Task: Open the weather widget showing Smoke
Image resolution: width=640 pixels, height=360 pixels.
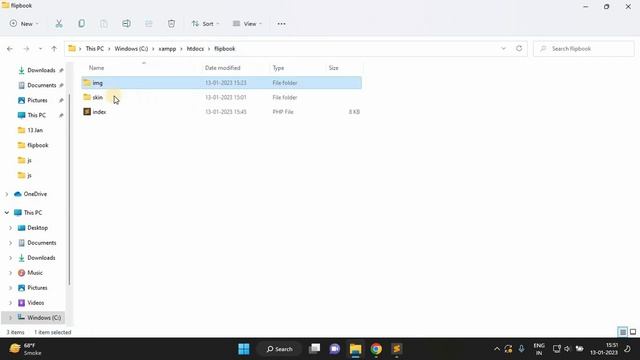Action: (x=25, y=349)
